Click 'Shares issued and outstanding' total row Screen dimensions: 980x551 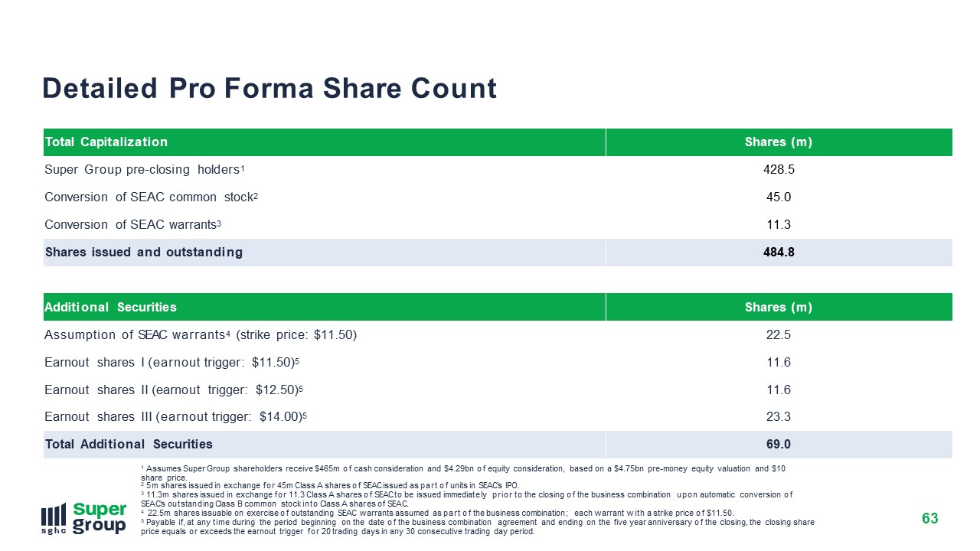(498, 253)
